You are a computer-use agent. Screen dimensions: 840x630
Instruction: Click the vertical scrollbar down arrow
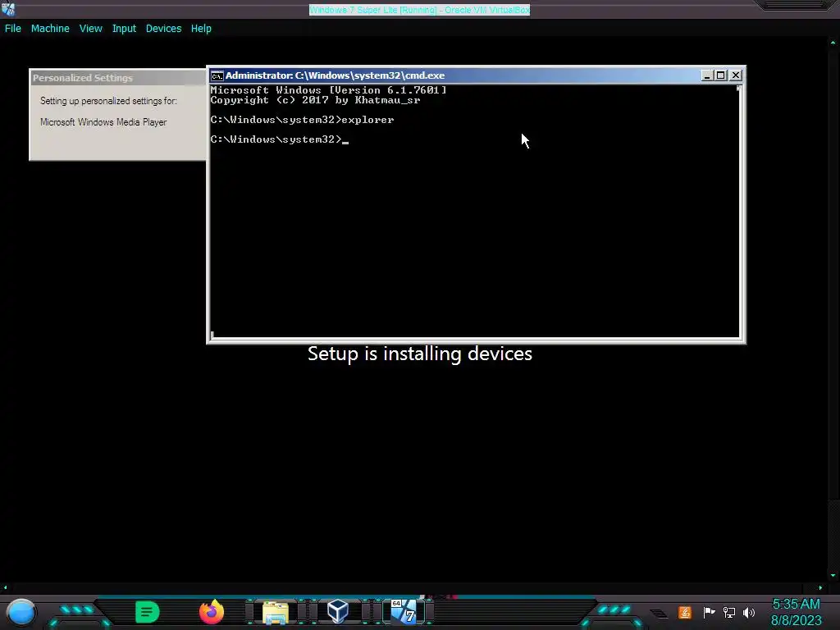pos(833,576)
